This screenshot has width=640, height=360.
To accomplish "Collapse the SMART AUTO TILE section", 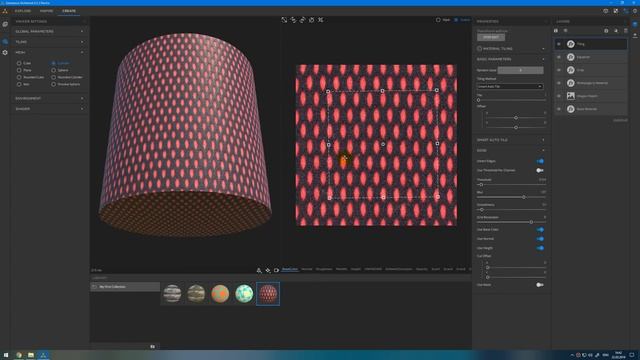I will pyautogui.click(x=510, y=140).
